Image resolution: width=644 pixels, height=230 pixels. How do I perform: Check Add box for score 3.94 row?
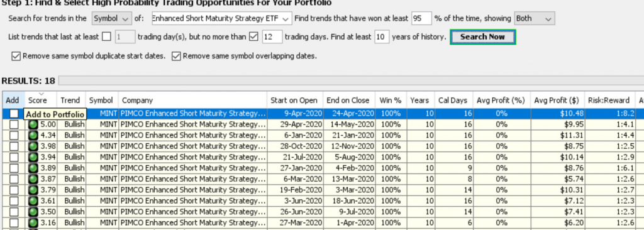pos(14,157)
